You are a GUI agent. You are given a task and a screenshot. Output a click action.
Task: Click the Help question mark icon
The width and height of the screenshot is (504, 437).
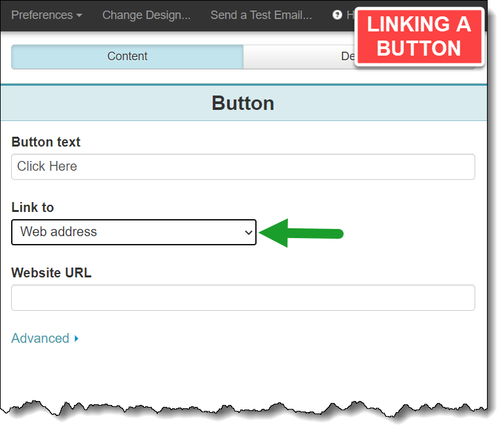click(337, 15)
